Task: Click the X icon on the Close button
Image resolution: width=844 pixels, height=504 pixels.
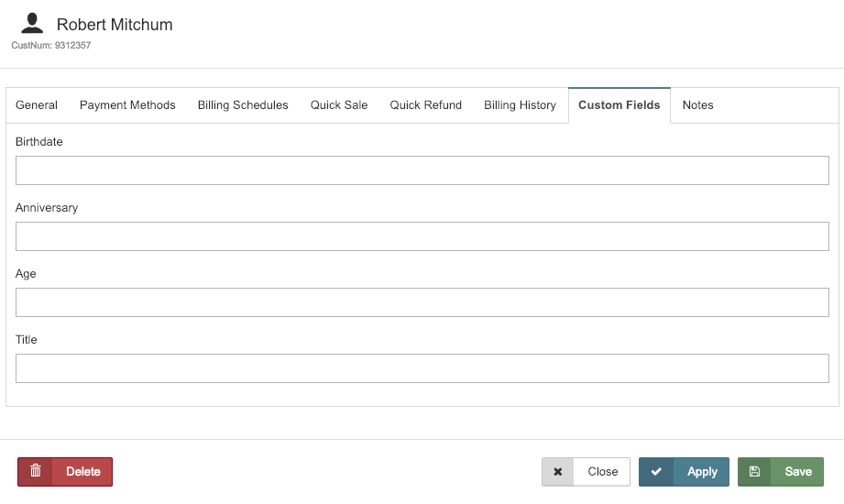Action: click(x=558, y=472)
